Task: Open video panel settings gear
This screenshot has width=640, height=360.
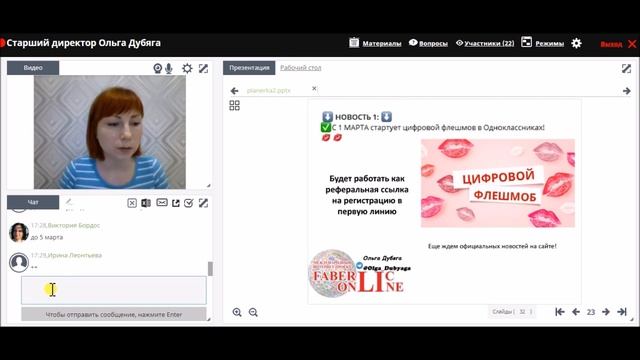Action: click(187, 68)
